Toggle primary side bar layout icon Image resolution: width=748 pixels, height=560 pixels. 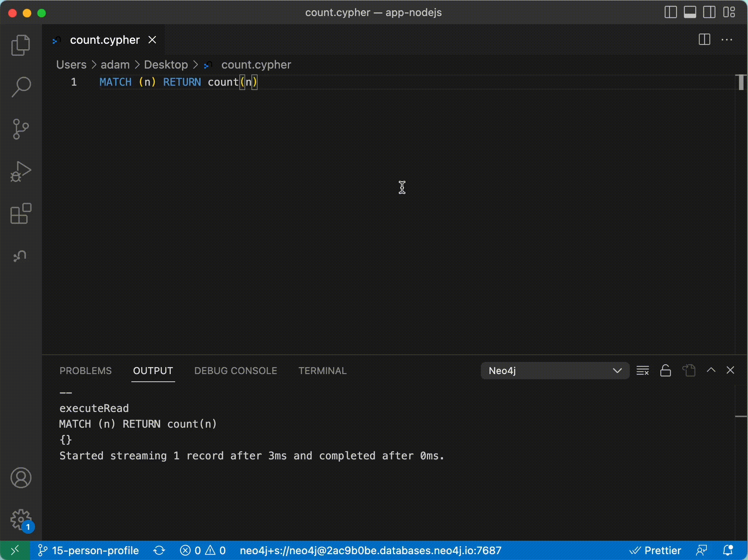tap(671, 12)
